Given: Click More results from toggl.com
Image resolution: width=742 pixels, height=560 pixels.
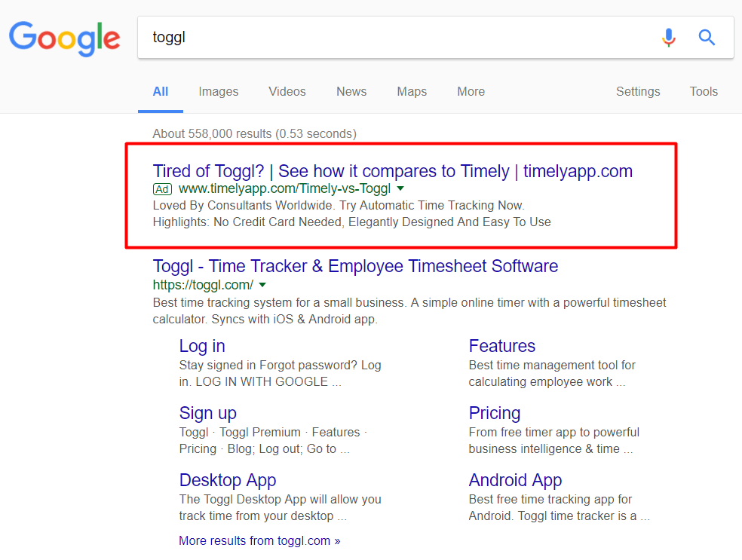Looking at the screenshot, I should tap(259, 540).
